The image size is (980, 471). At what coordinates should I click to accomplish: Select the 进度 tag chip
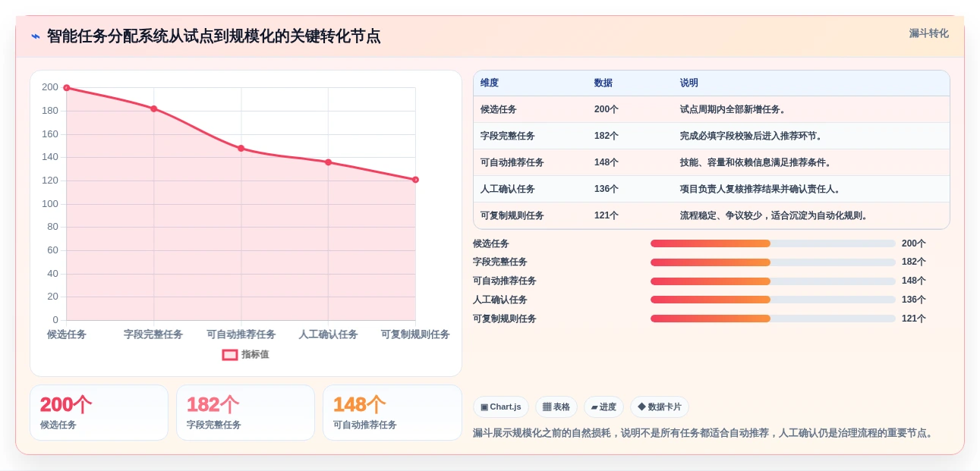pos(603,407)
